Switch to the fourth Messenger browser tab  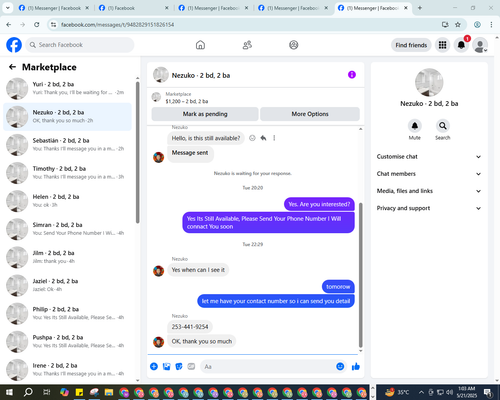[293, 8]
